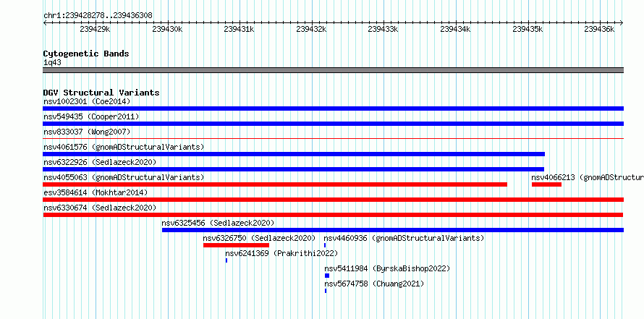Click the tiny blue mark under nsv4460936
This screenshot has height=319, width=644.
pos(325,245)
